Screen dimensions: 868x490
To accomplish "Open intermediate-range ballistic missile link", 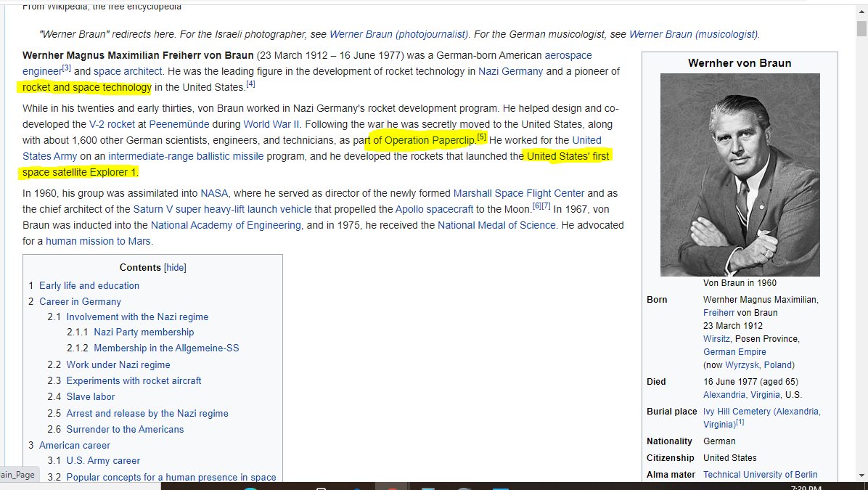I will [186, 157].
